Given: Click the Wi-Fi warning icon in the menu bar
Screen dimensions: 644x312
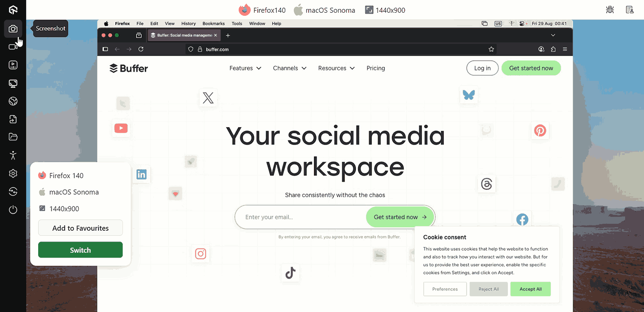Looking at the screenshot, I should tap(511, 23).
